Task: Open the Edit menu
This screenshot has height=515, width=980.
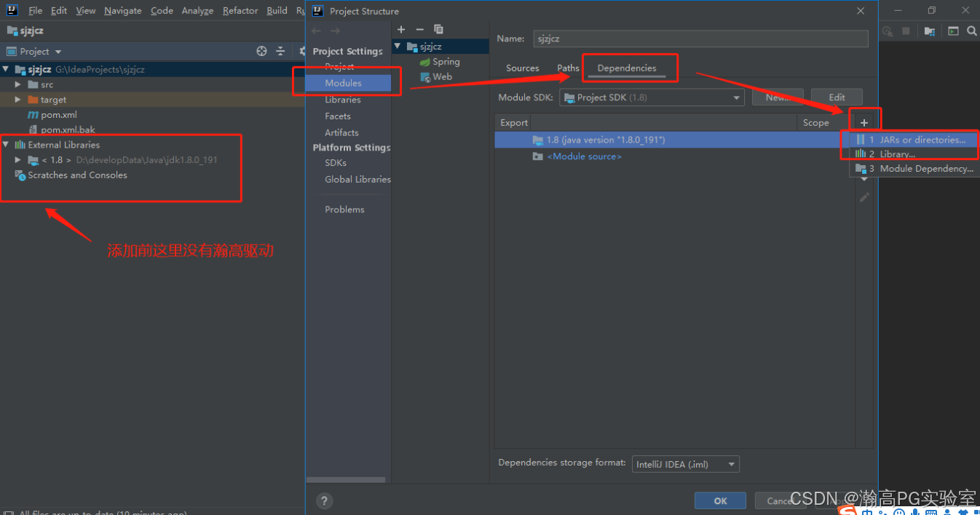Action: tap(59, 10)
